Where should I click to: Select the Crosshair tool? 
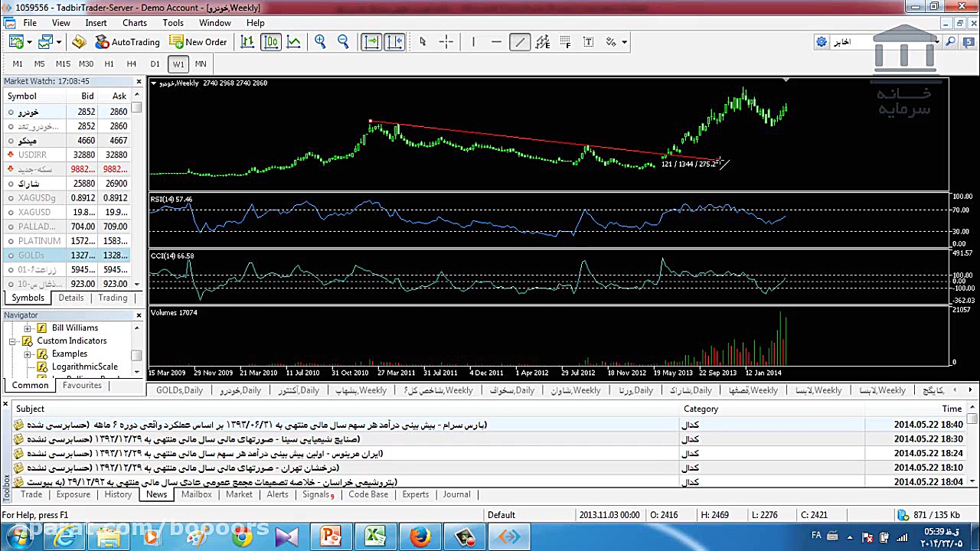tap(446, 42)
